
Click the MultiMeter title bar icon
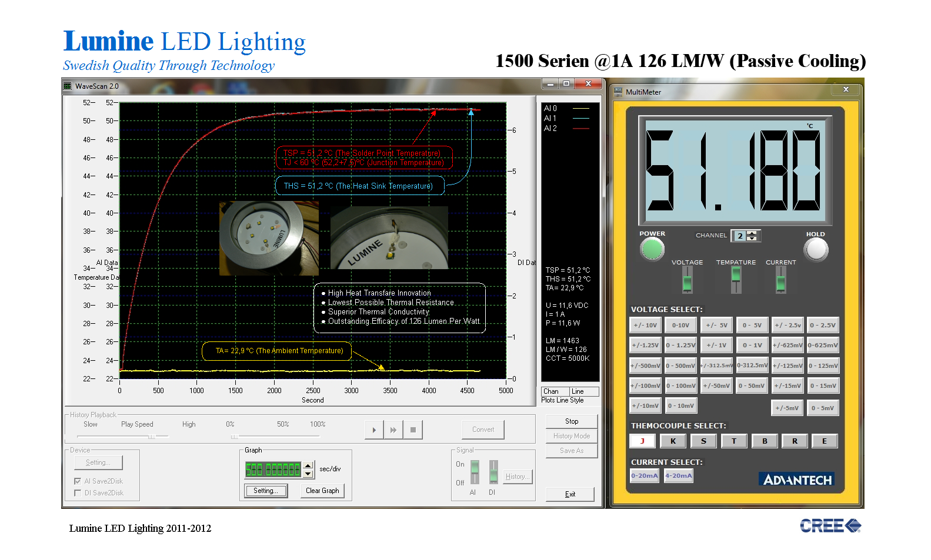click(618, 92)
